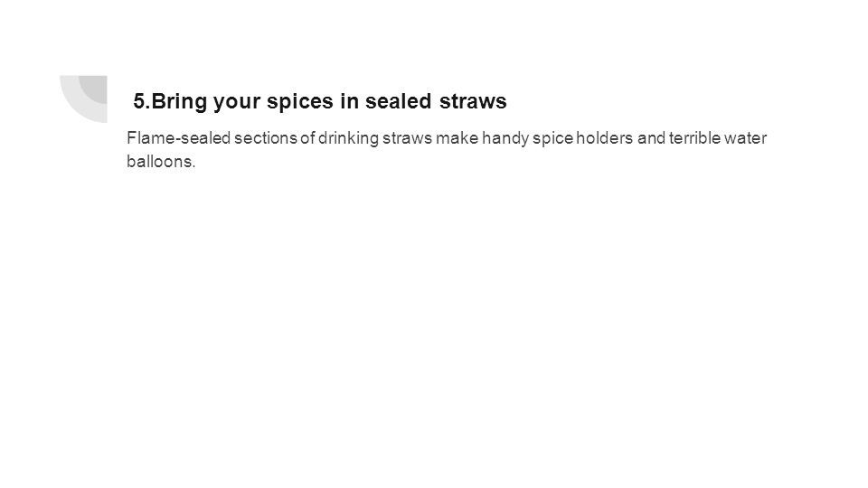Screen dimensions: 868x488
Task: Click the gray quarter-circle decorative graphic
Action: click(x=83, y=99)
